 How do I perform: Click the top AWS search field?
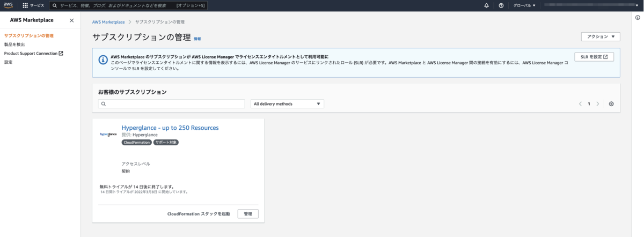[x=128, y=5]
